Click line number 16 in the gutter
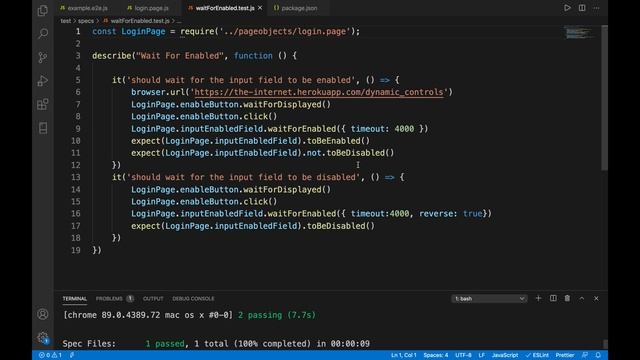Image resolution: width=640 pixels, height=360 pixels. (x=76, y=214)
